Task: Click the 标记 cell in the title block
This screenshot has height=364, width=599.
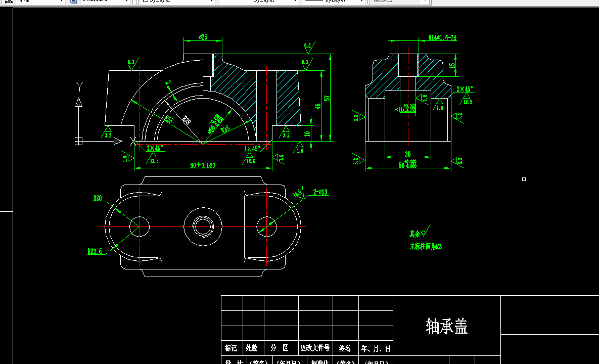Action: [x=232, y=348]
